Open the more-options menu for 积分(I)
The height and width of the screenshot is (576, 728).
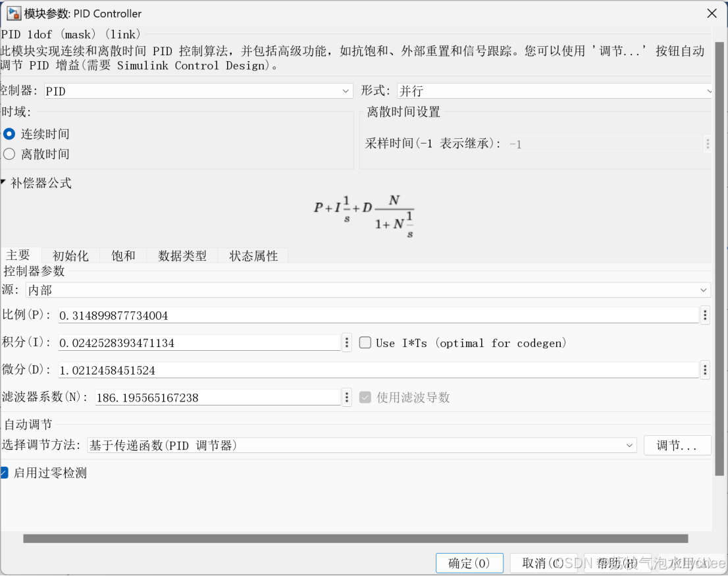[347, 343]
